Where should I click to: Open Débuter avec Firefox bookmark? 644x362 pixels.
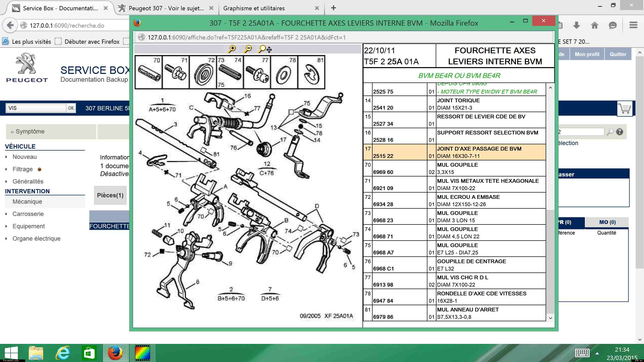tap(87, 41)
